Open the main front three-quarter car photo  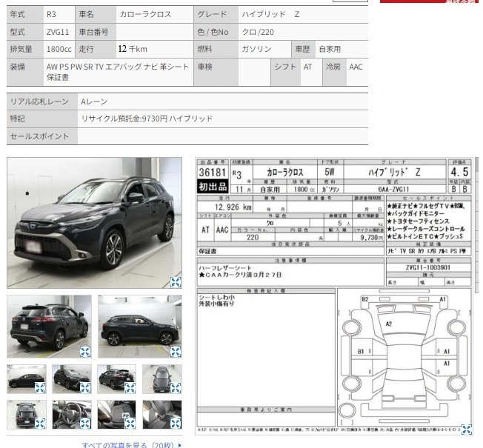[94, 223]
